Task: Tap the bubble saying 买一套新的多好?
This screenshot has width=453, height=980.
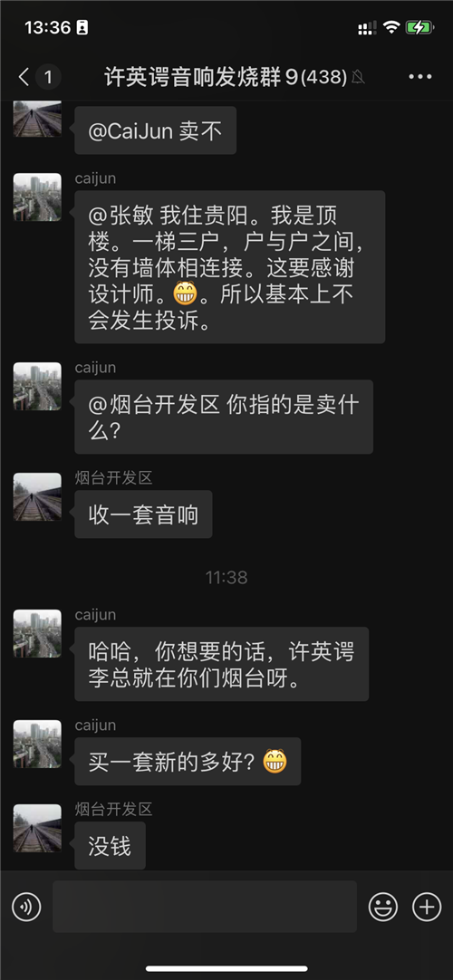Action: click(188, 761)
